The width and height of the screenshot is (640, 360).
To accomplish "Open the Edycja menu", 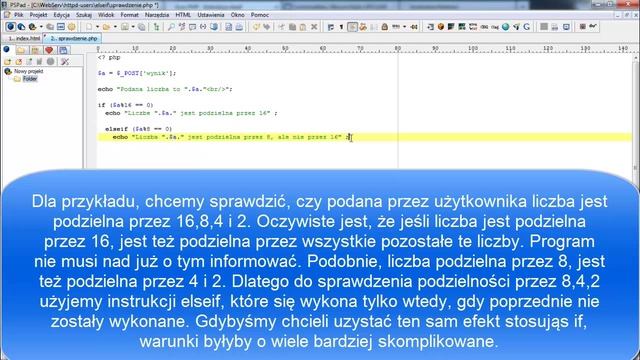I will [x=62, y=15].
